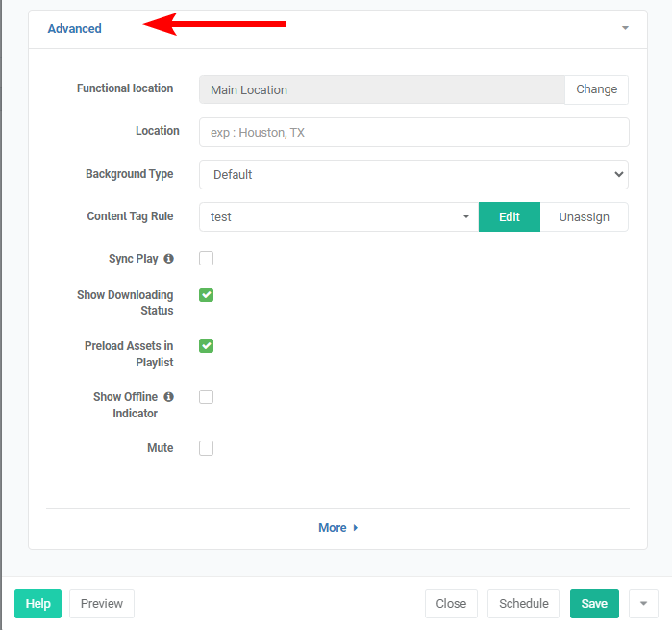Edit the Content Tag Rule
Viewport: 672px width, 630px height.
click(510, 217)
